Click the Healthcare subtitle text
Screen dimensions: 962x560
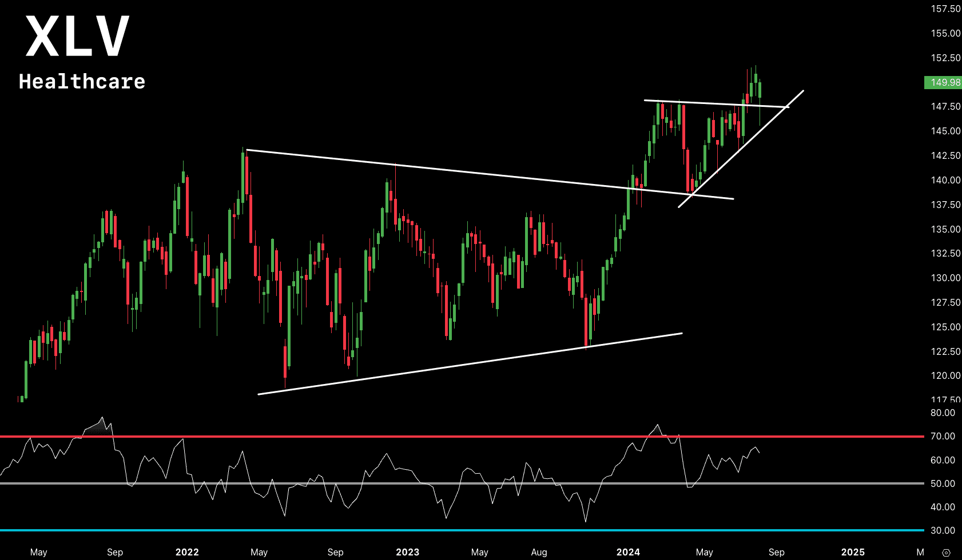pos(82,82)
